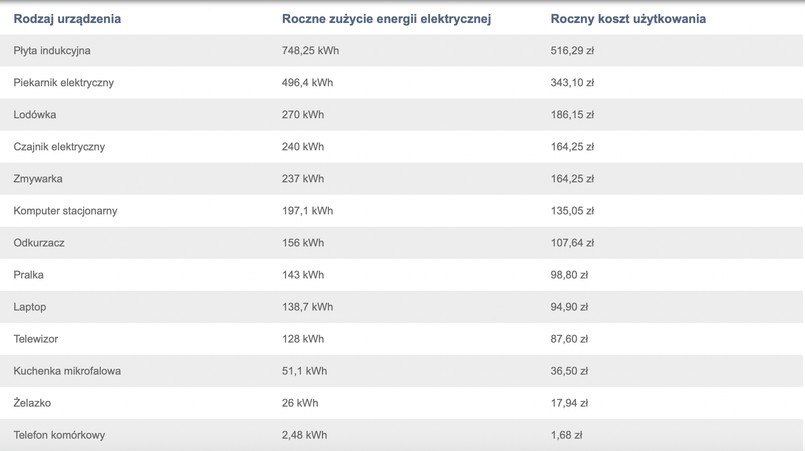This screenshot has width=805, height=451.
Task: Click the 'Roczne zużycie energii elektrycznej' header
Action: (x=387, y=19)
